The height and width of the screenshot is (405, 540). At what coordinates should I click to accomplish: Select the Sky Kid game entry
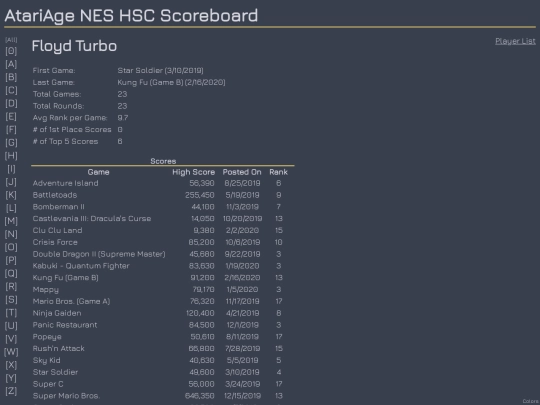coord(46,360)
